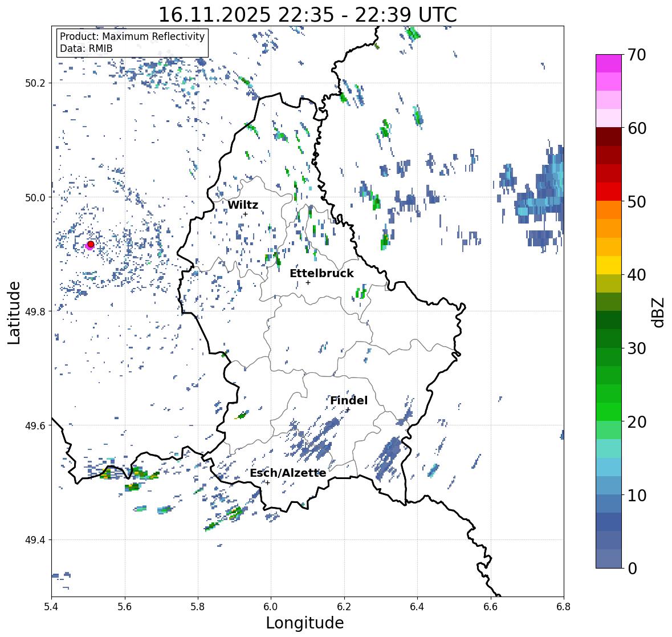The image size is (672, 637).
Task: Click the longitude tick label 6.8
Action: [564, 607]
